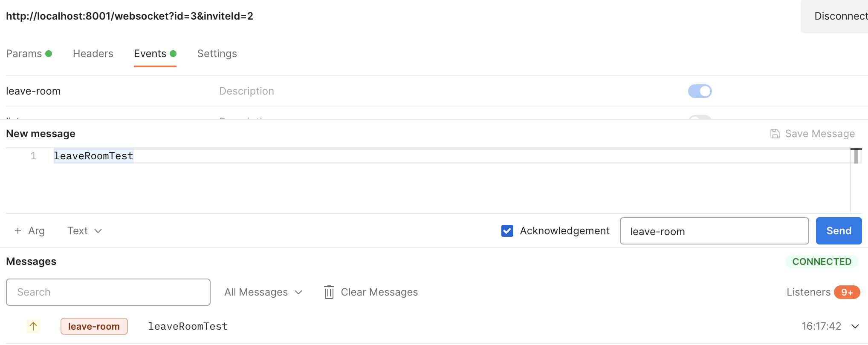Open the Text message type dropdown
This screenshot has width=868, height=345.
click(84, 231)
